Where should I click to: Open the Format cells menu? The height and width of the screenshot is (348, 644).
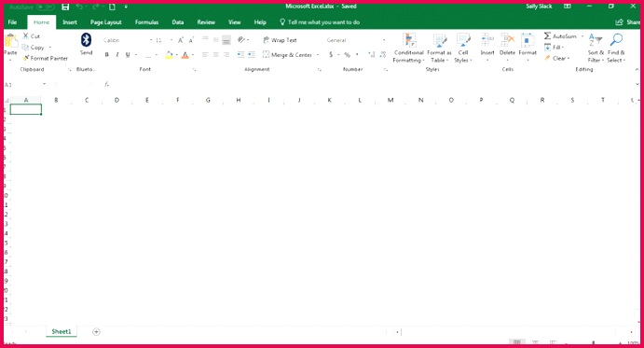(x=528, y=48)
